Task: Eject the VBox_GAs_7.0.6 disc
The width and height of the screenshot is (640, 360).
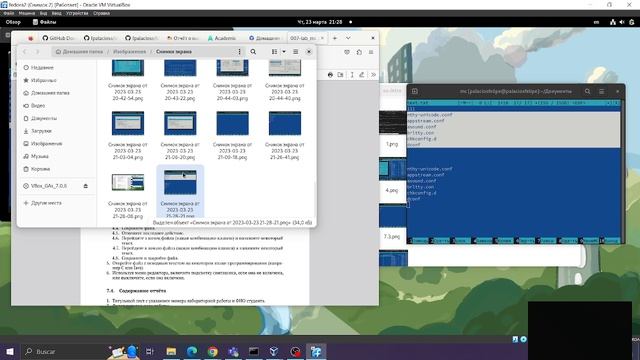Action: (86, 186)
